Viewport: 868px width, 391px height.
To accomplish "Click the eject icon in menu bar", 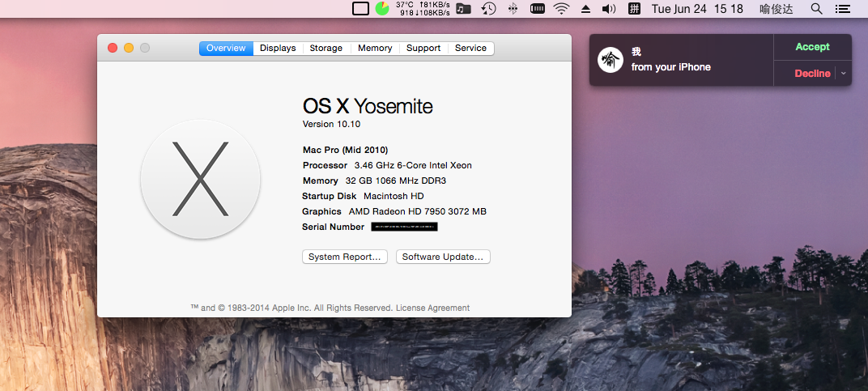I will click(x=585, y=9).
